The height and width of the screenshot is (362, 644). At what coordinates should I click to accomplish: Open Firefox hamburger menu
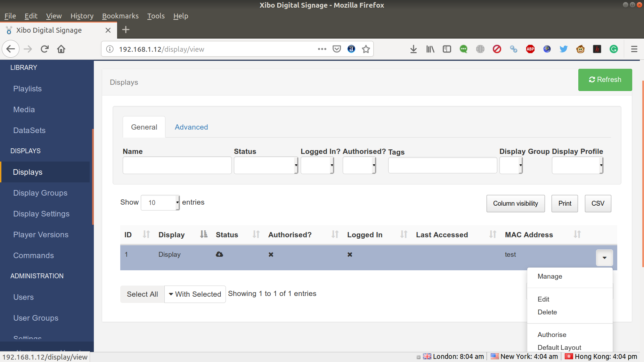pyautogui.click(x=634, y=49)
